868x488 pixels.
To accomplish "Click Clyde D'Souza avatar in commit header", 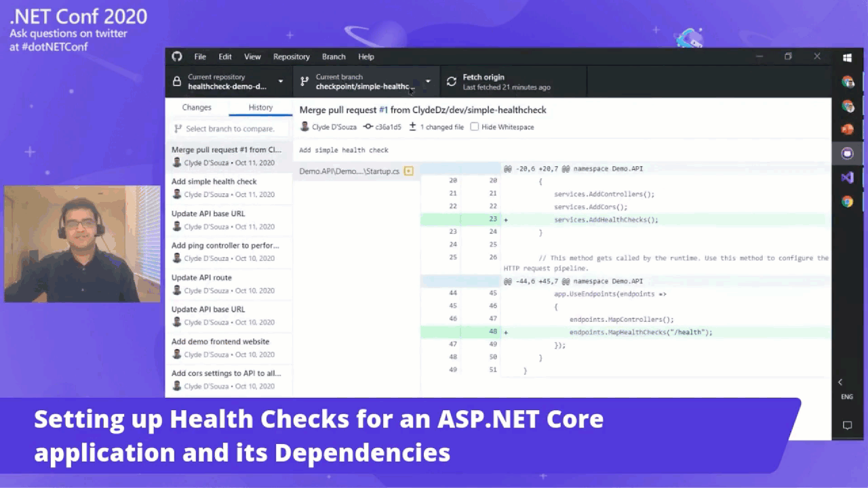I will pyautogui.click(x=304, y=127).
